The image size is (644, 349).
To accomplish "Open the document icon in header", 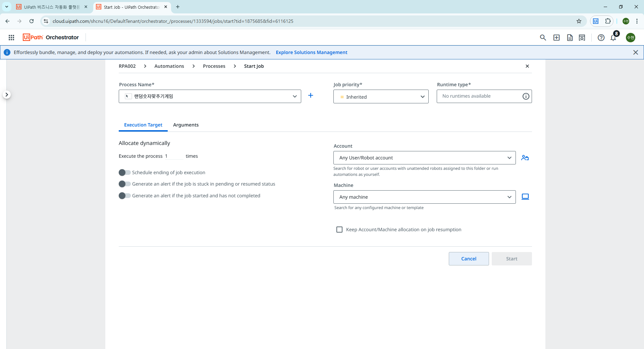I will 570,38.
